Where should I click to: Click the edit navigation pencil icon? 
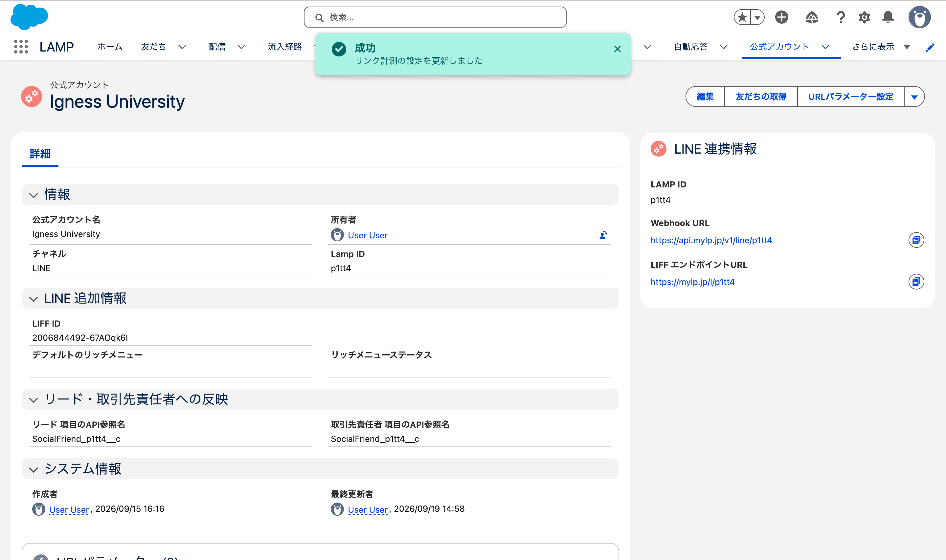click(x=930, y=47)
